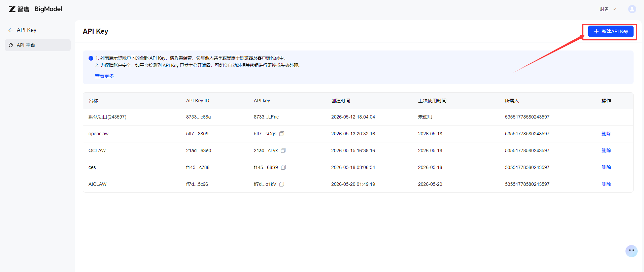Click last-used date 2026-05-20
The height and width of the screenshot is (272, 644).
430,184
